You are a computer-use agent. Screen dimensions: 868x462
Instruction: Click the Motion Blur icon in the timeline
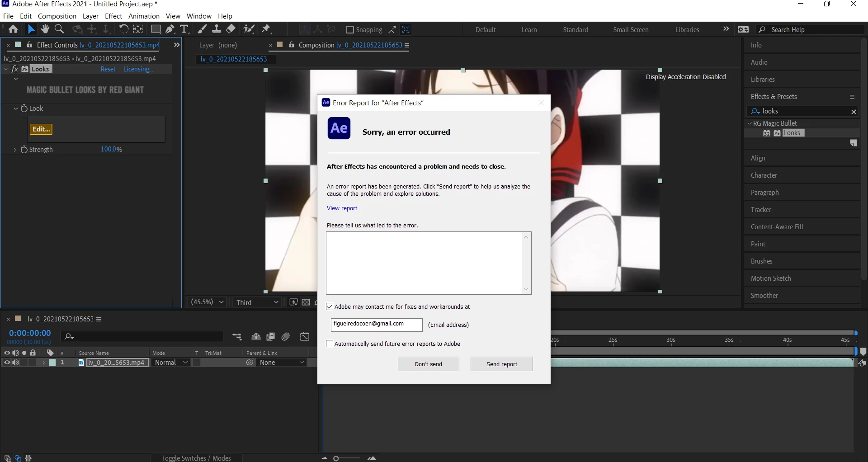click(286, 337)
